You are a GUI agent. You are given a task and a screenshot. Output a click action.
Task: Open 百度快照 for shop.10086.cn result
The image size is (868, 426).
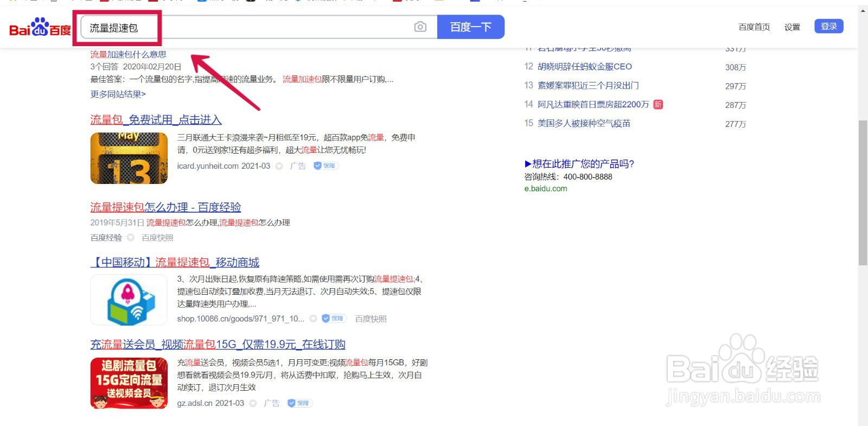click(x=371, y=319)
